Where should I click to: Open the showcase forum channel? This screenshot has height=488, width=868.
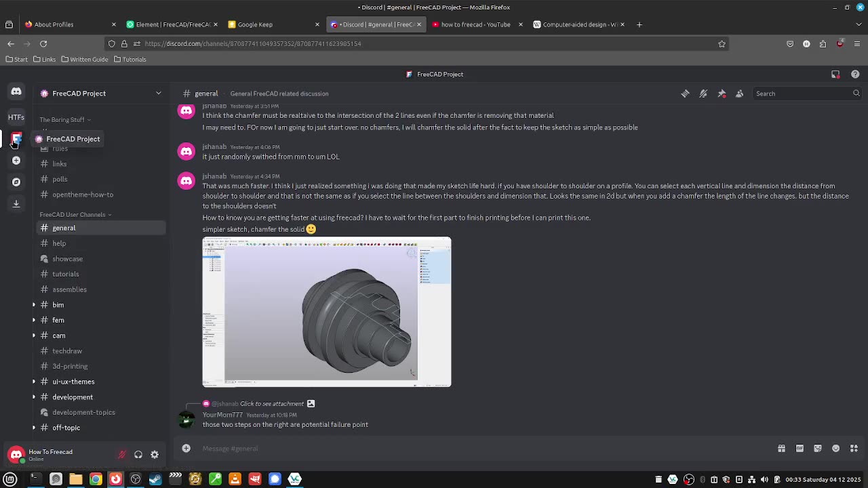pyautogui.click(x=101, y=259)
